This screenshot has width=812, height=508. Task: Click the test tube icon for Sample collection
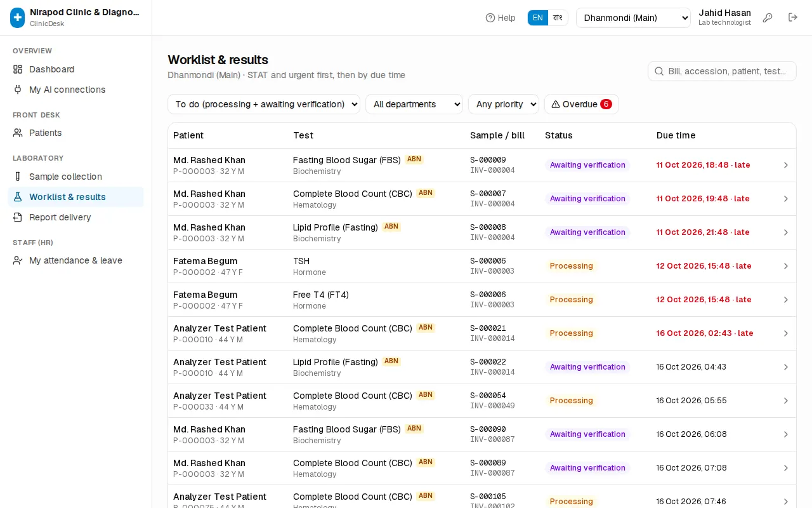click(x=18, y=177)
